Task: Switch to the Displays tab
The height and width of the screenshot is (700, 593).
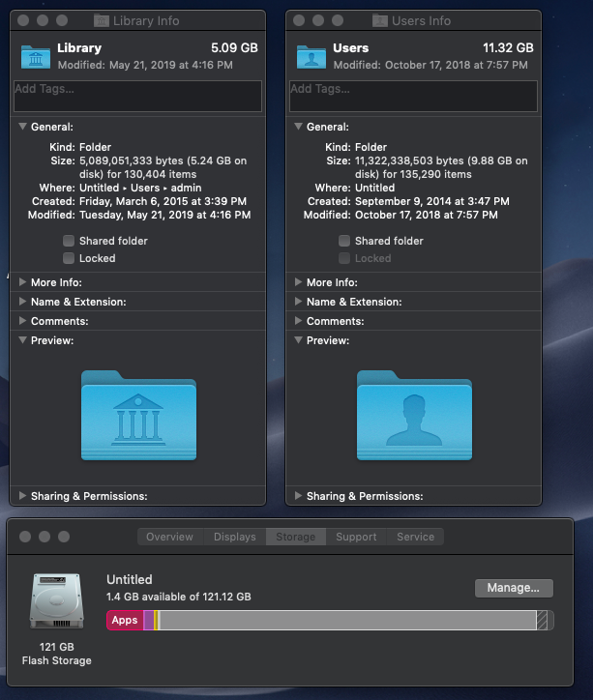Action: coord(235,537)
